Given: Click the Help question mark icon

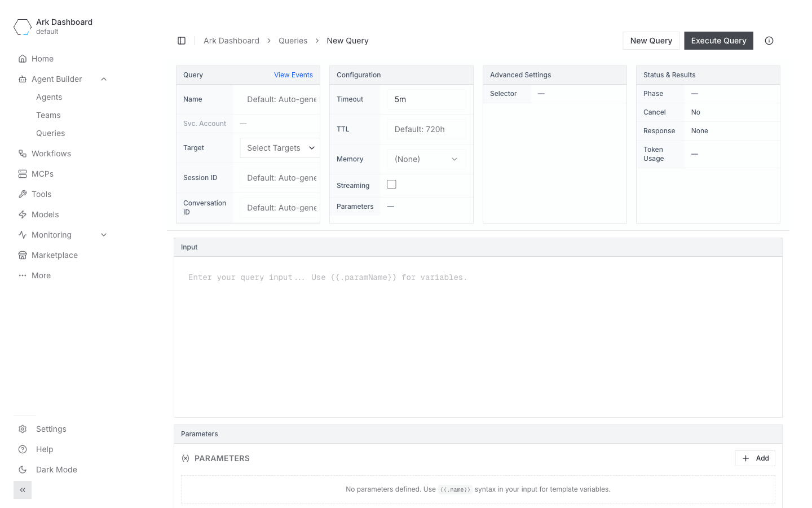Looking at the screenshot, I should [x=23, y=449].
